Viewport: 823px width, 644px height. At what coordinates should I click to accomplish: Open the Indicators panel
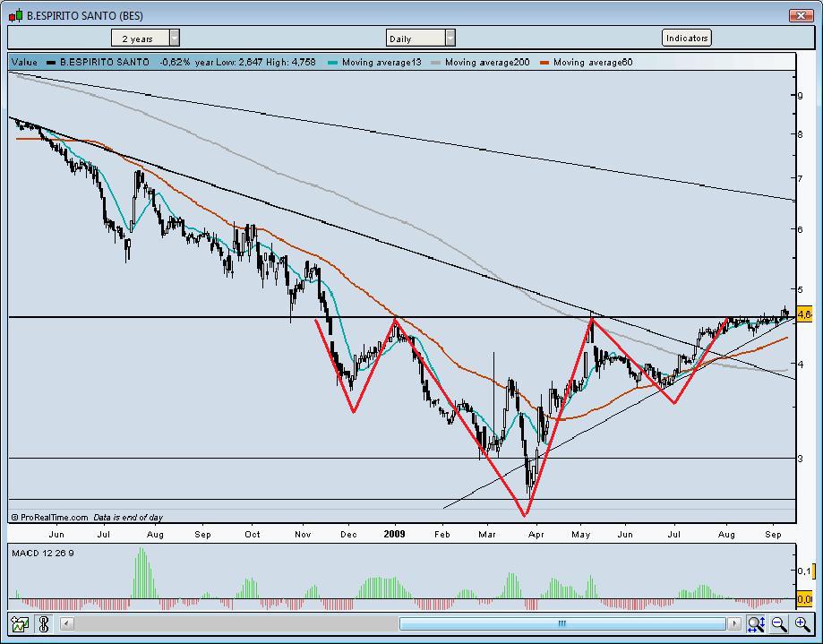click(x=687, y=38)
